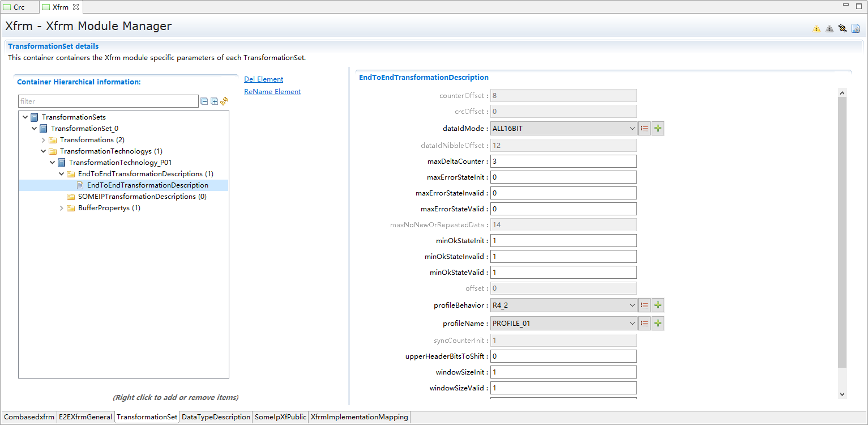Click the yellow warning triangle icon
868x425 pixels.
(x=816, y=29)
